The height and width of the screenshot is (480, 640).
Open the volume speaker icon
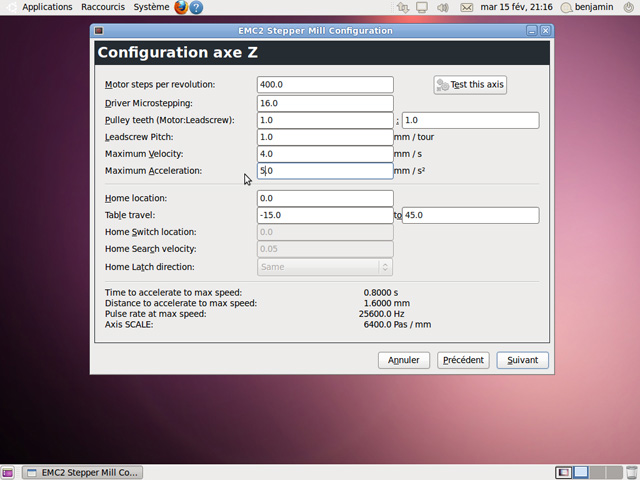(443, 7)
